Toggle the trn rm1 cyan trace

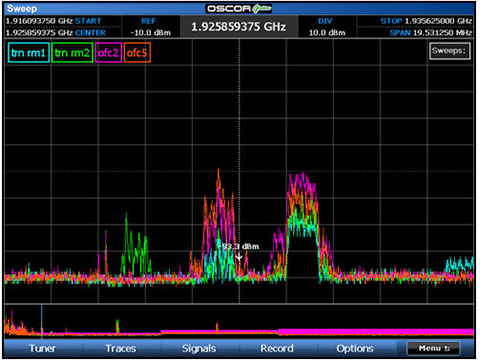click(x=29, y=53)
